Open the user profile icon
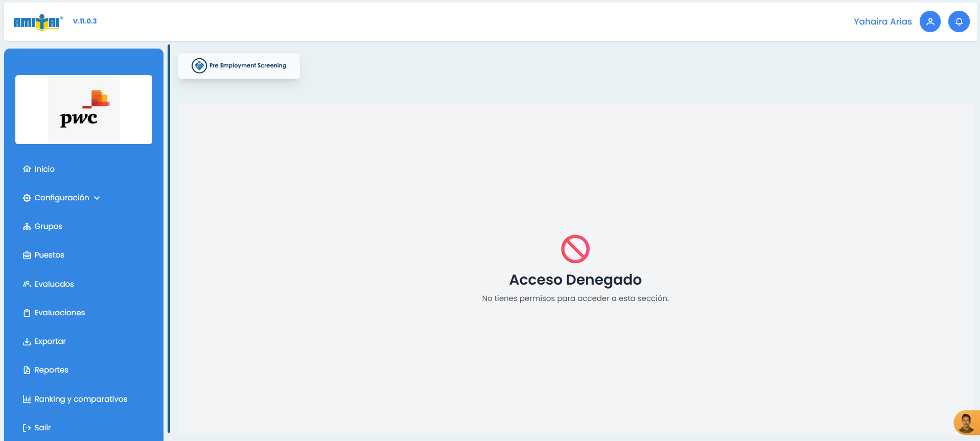Image resolution: width=980 pixels, height=441 pixels. tap(930, 21)
